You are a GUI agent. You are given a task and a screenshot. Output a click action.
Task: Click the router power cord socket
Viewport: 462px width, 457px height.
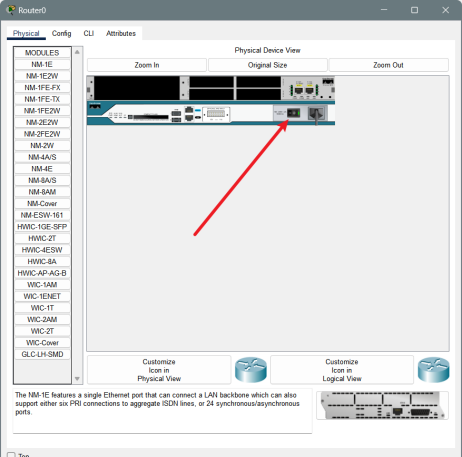pyautogui.click(x=316, y=113)
